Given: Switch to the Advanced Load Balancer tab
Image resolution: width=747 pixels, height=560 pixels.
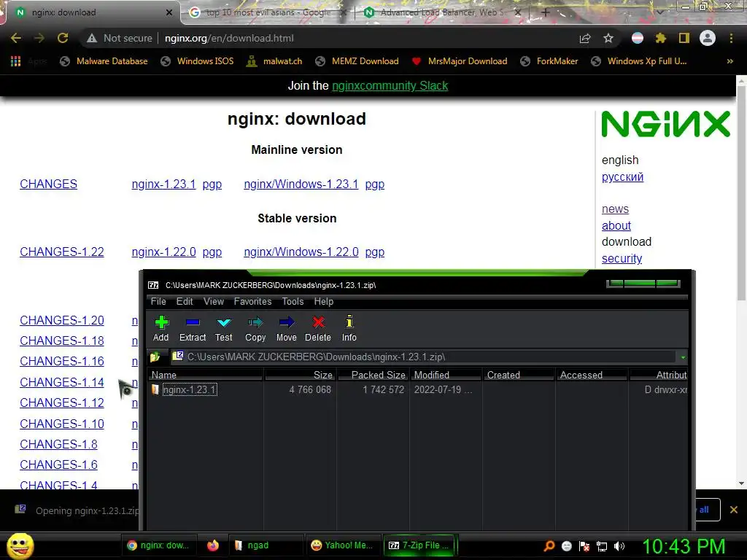Looking at the screenshot, I should pos(441,12).
